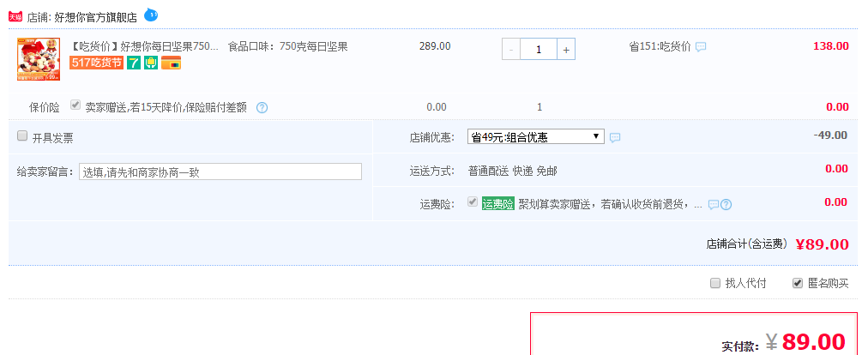The image size is (868, 355).
Task: Click the comment icon beside the 店铺优惠 dropdown
Action: (x=615, y=137)
